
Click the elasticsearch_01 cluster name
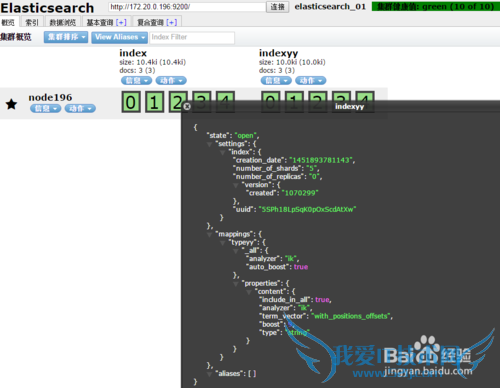coord(330,7)
